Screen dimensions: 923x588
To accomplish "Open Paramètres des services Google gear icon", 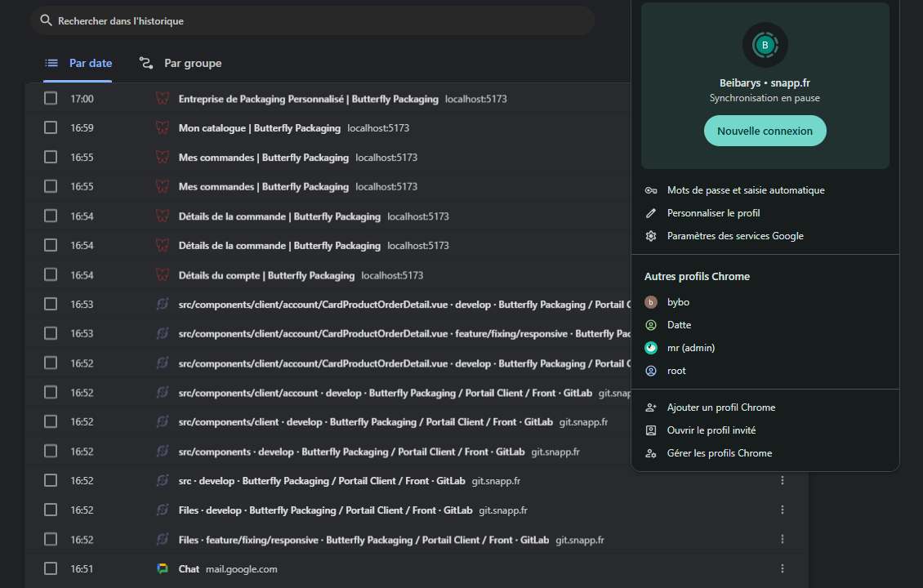I will pos(651,236).
